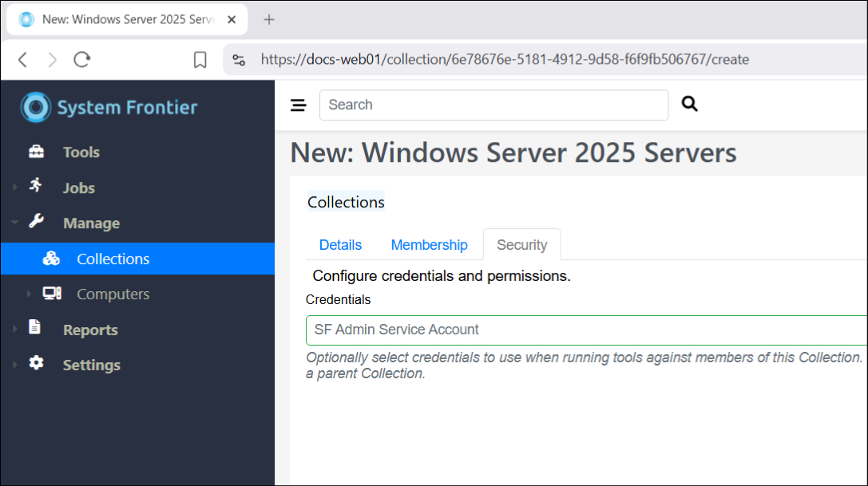Click the System Frontier logo icon
Screen dimensions: 868x486
36,108
